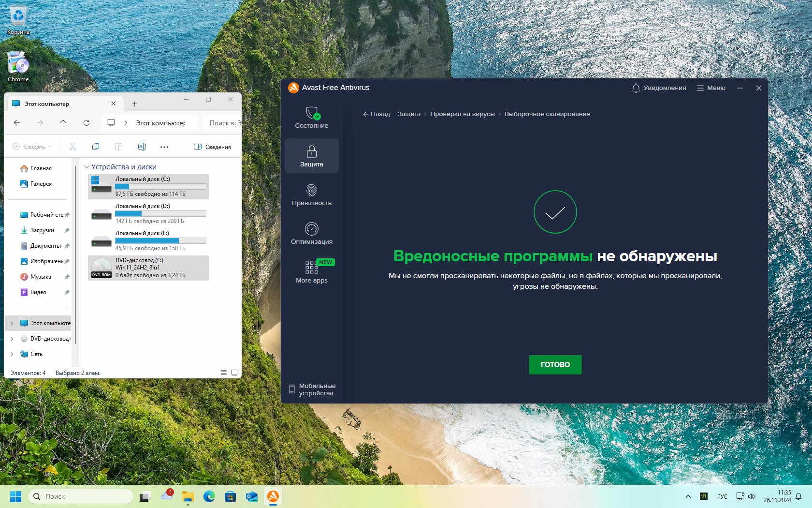The width and height of the screenshot is (812, 508).
Task: Click Explorer forward arrow button
Action: 40,123
